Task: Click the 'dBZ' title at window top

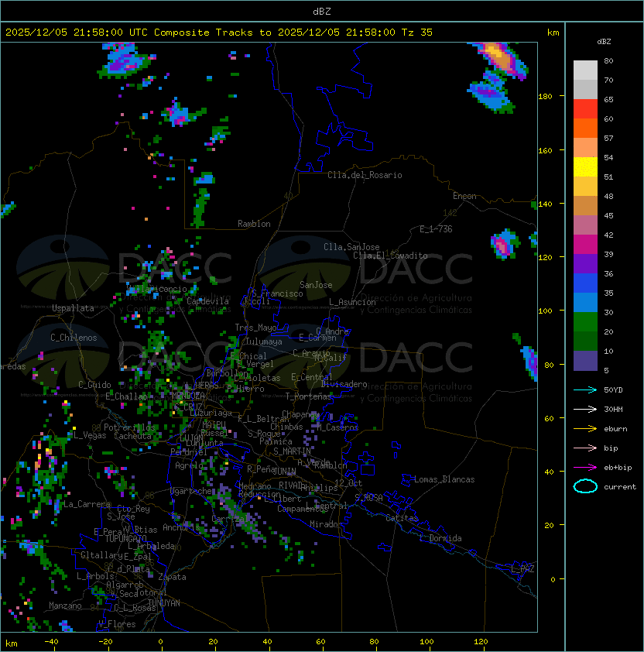Action: click(322, 12)
